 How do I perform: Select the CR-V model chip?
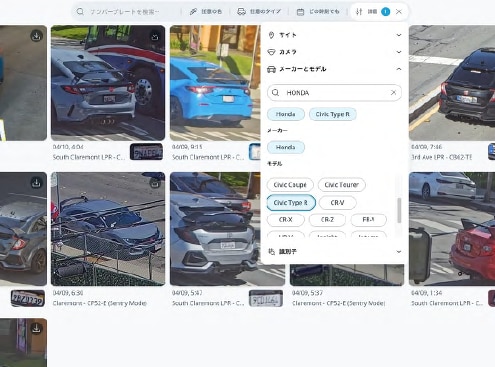tap(337, 203)
